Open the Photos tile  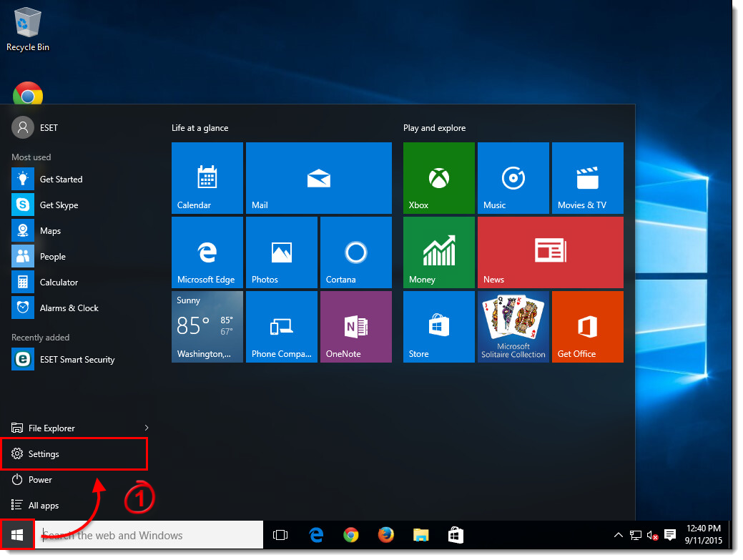pyautogui.click(x=282, y=252)
